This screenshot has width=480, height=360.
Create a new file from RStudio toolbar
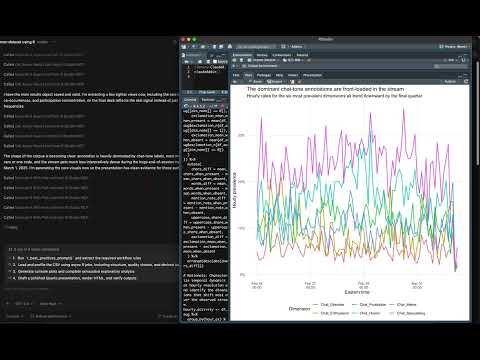pos(184,47)
